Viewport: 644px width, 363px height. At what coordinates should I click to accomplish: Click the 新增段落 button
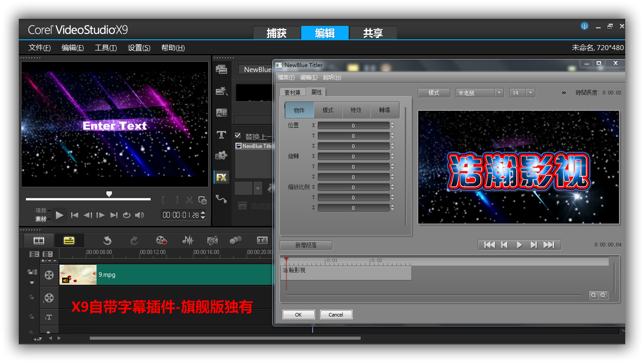(306, 245)
